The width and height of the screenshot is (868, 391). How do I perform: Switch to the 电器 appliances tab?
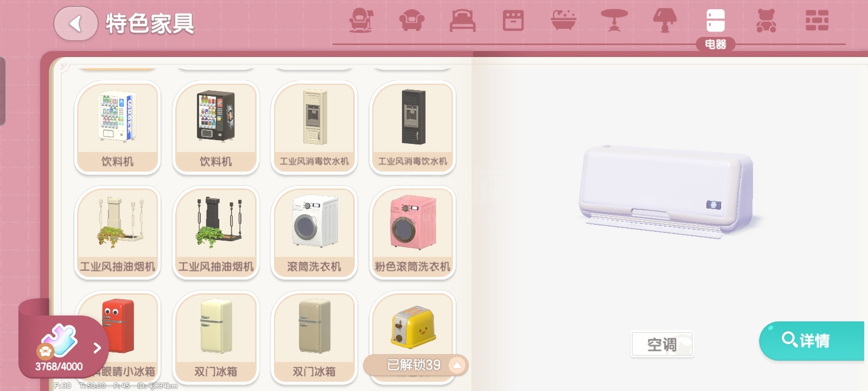(x=715, y=28)
